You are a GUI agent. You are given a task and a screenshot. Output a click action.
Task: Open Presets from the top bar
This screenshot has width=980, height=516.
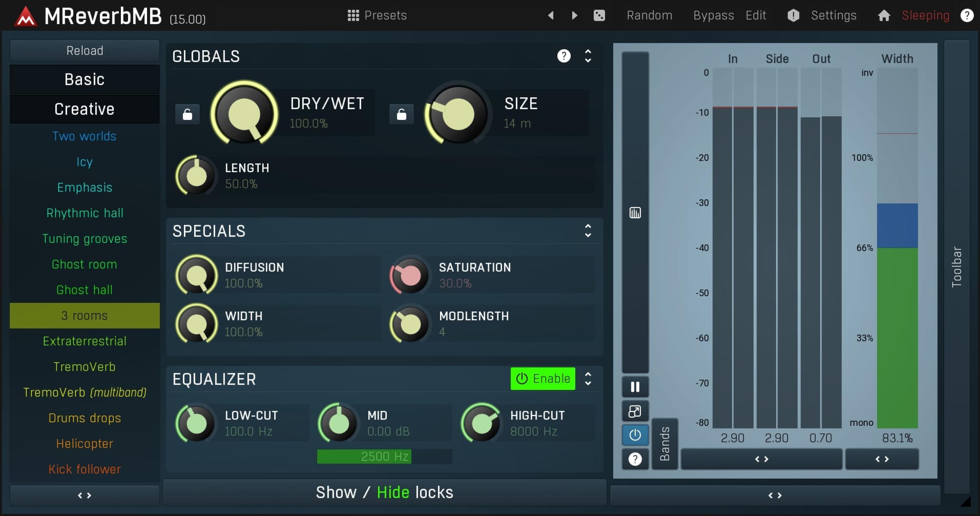click(377, 15)
